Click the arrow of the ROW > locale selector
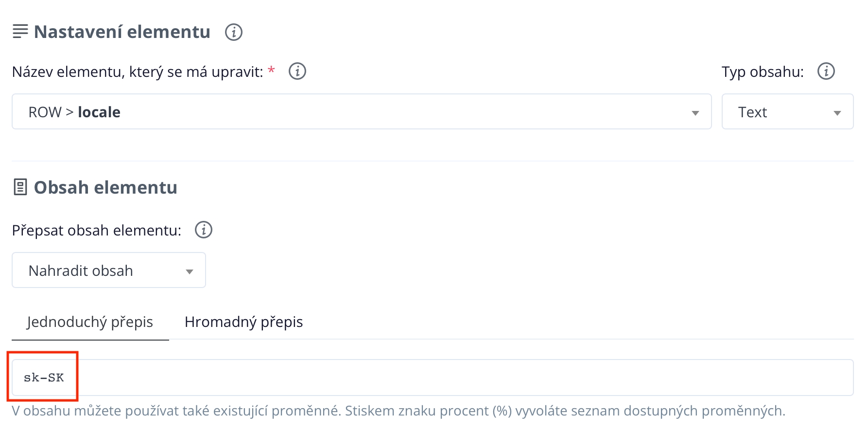 point(695,113)
